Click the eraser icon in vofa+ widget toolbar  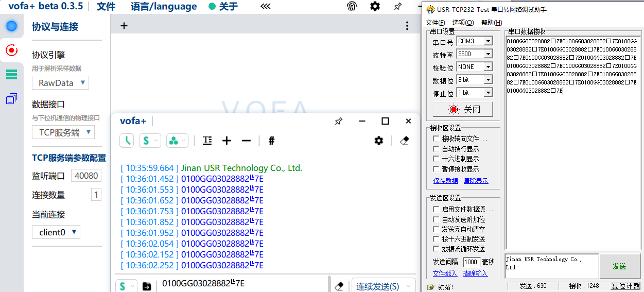(405, 141)
